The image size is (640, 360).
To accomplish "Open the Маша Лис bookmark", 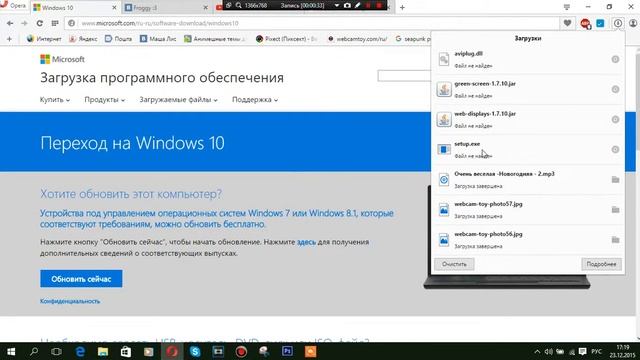I will [x=158, y=39].
